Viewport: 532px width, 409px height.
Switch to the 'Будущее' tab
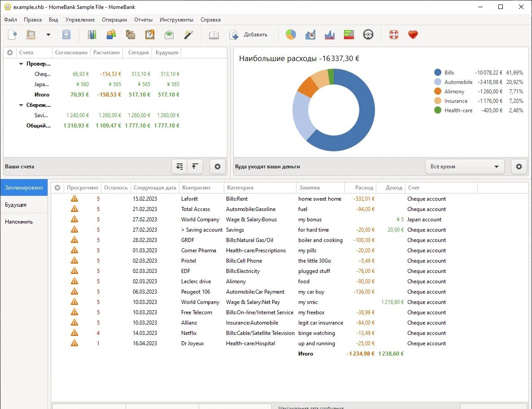tap(16, 205)
